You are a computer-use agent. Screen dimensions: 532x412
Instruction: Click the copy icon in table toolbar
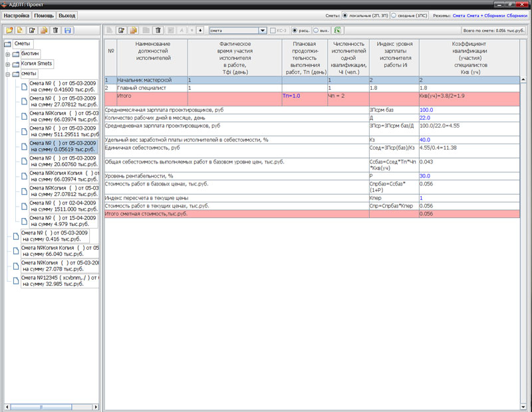point(134,31)
